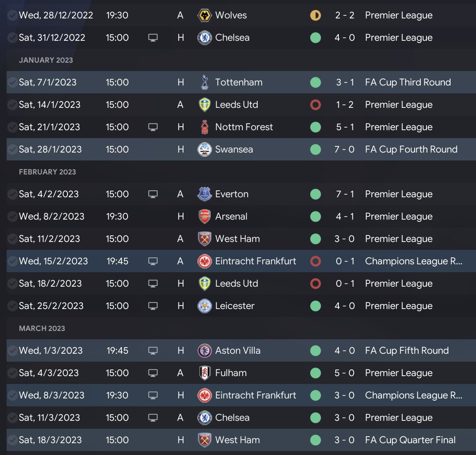Toggle the check mark beside Sat, 18/3/2023
The width and height of the screenshot is (476, 455).
coord(12,440)
